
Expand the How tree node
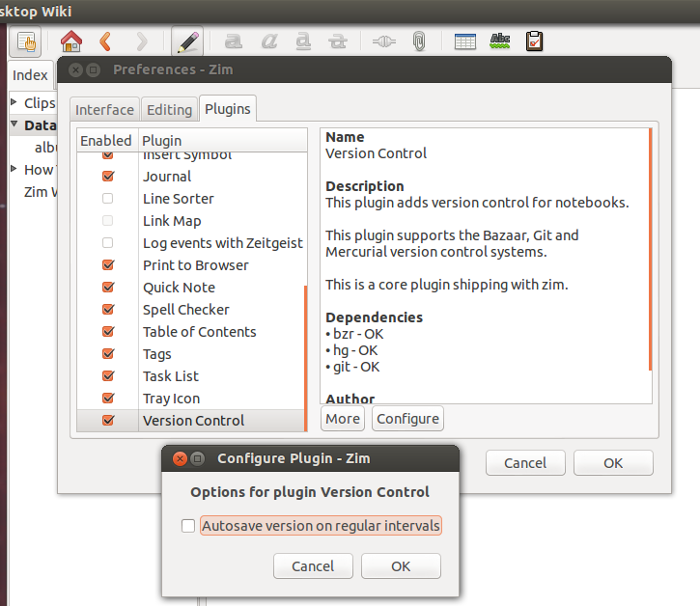pos(14,169)
